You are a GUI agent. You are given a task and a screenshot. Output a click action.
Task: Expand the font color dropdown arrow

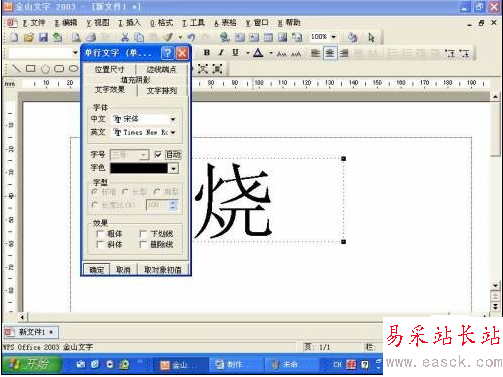click(271, 53)
